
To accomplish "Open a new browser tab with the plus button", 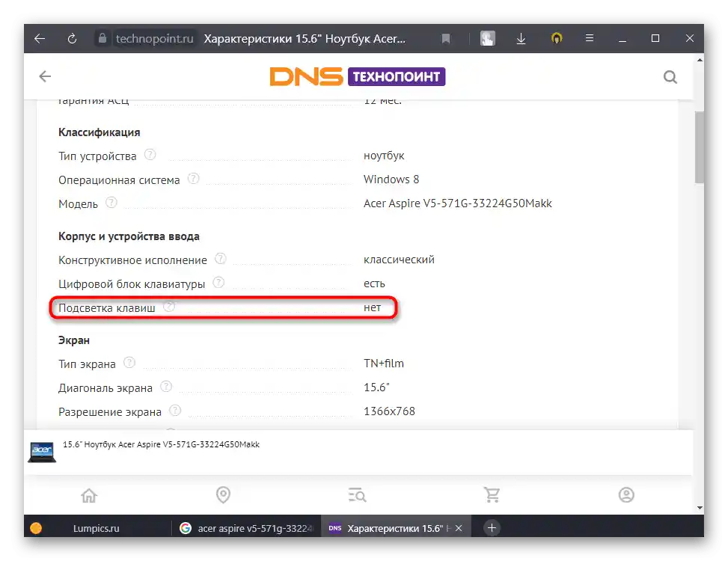I will pyautogui.click(x=491, y=527).
